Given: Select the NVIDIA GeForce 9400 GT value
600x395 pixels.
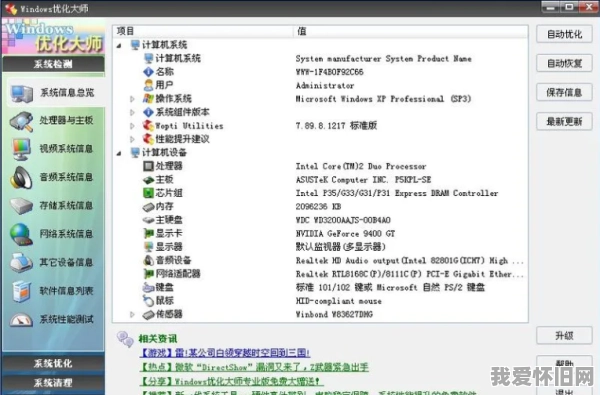Looking at the screenshot, I should coord(345,233).
